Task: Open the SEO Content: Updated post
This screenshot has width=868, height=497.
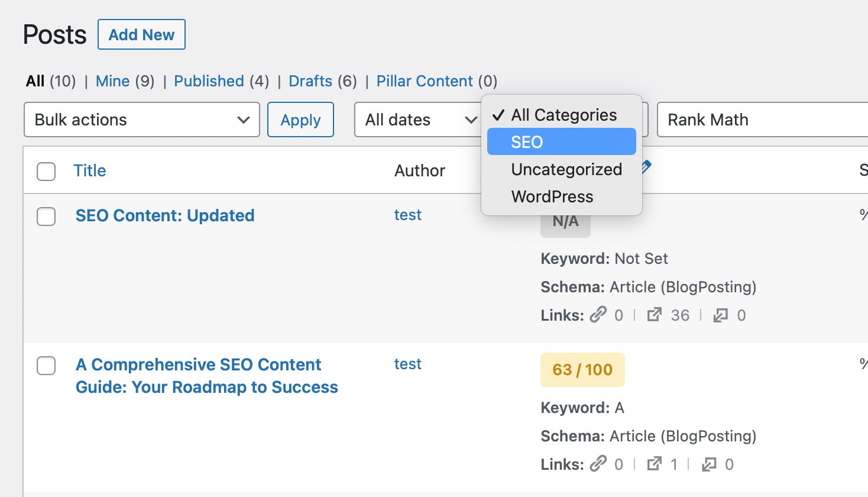Action: (165, 215)
